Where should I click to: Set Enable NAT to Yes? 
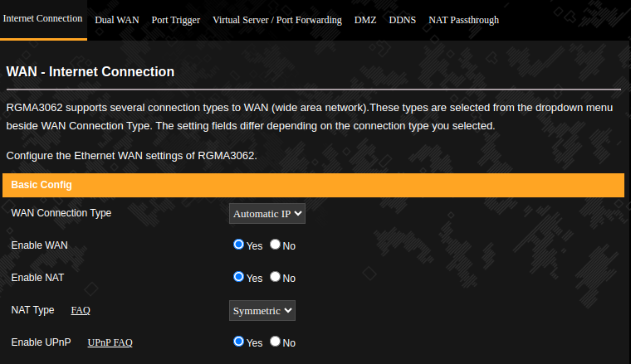tap(238, 277)
